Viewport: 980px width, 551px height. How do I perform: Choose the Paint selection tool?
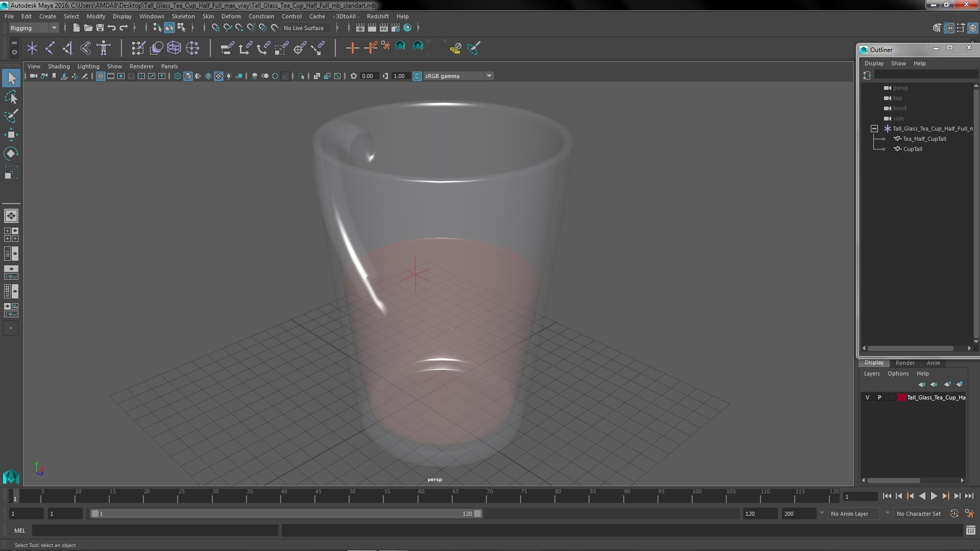tap(11, 116)
